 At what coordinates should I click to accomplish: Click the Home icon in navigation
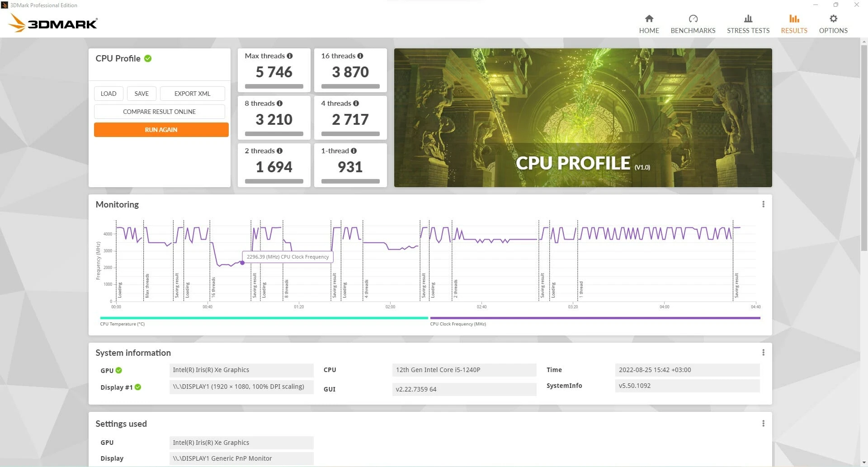tap(649, 19)
